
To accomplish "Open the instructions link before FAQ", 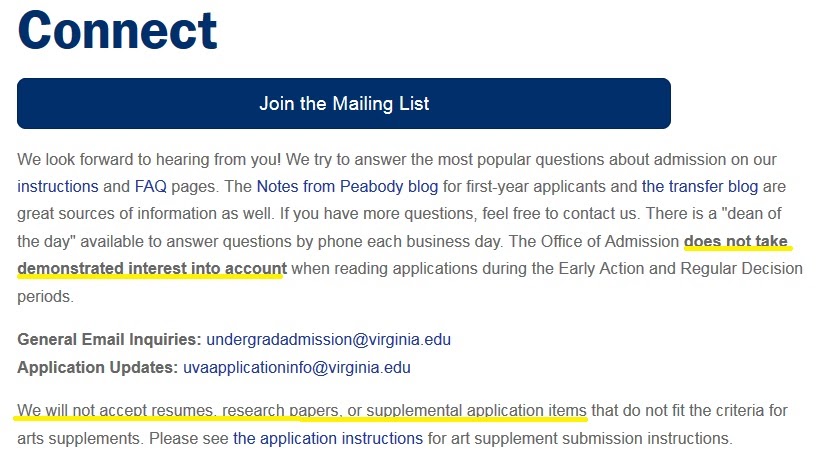I will pos(57,186).
